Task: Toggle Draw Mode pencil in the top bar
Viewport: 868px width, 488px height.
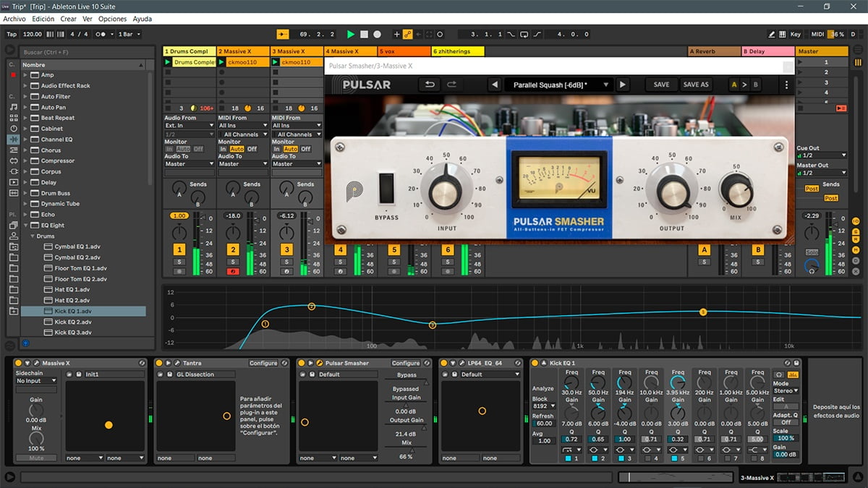Action: coord(773,34)
